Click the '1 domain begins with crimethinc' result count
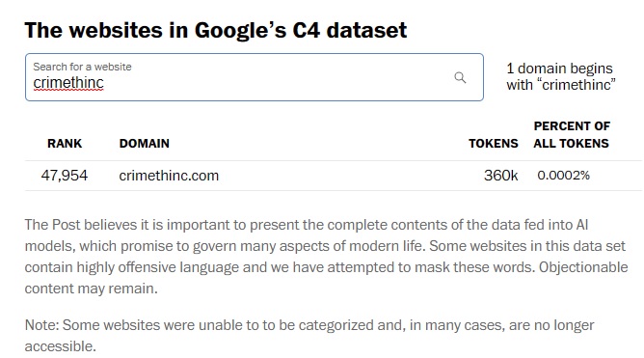 coord(561,76)
